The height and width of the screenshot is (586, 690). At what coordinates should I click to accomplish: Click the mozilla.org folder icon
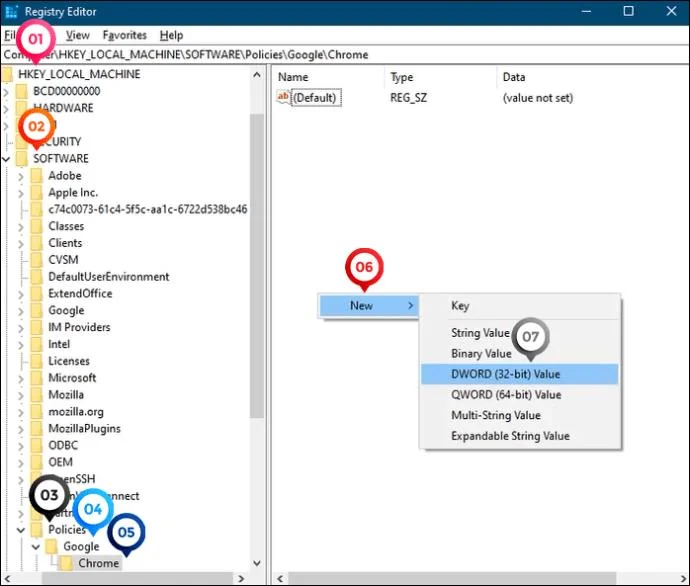[x=37, y=412]
